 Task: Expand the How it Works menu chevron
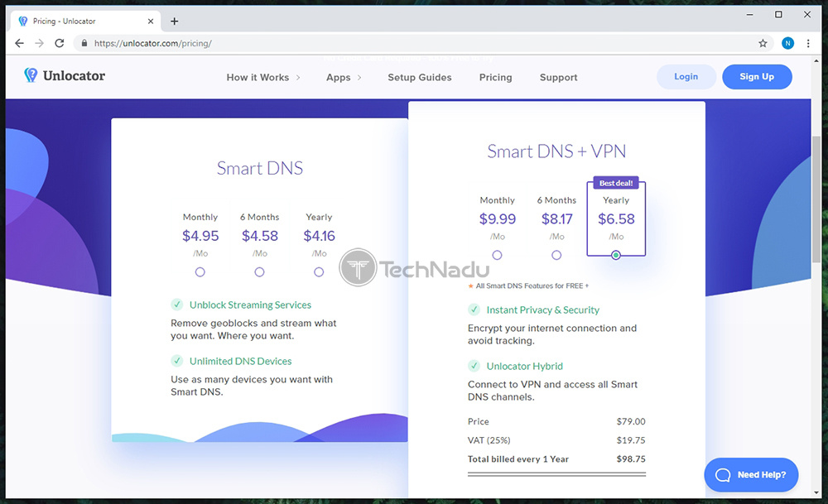point(298,78)
